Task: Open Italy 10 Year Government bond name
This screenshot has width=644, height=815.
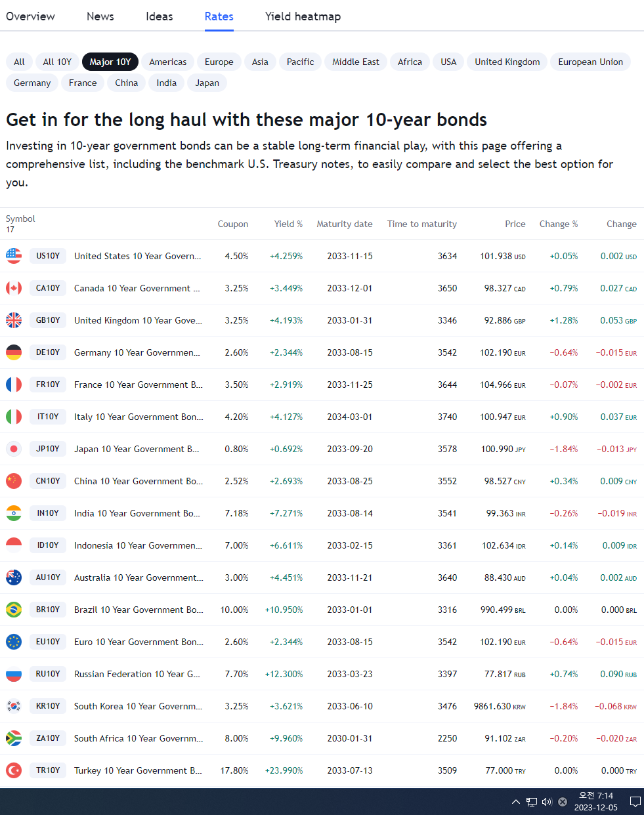Action: (x=139, y=417)
